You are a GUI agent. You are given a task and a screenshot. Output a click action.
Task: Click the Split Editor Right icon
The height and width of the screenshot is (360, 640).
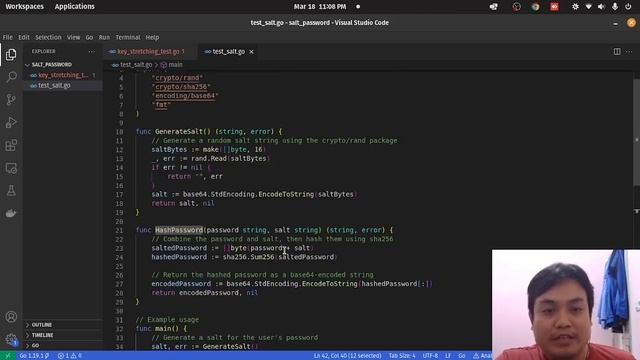tap(617, 51)
